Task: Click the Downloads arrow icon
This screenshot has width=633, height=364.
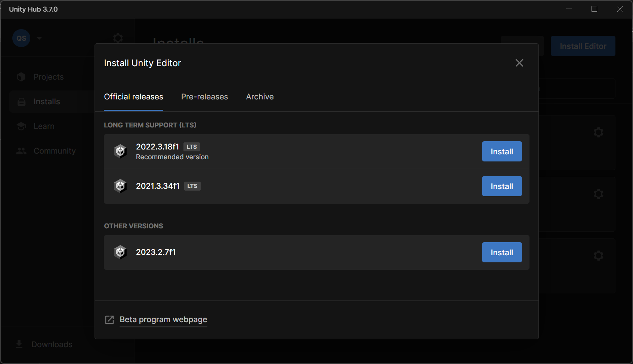Action: [x=19, y=344]
